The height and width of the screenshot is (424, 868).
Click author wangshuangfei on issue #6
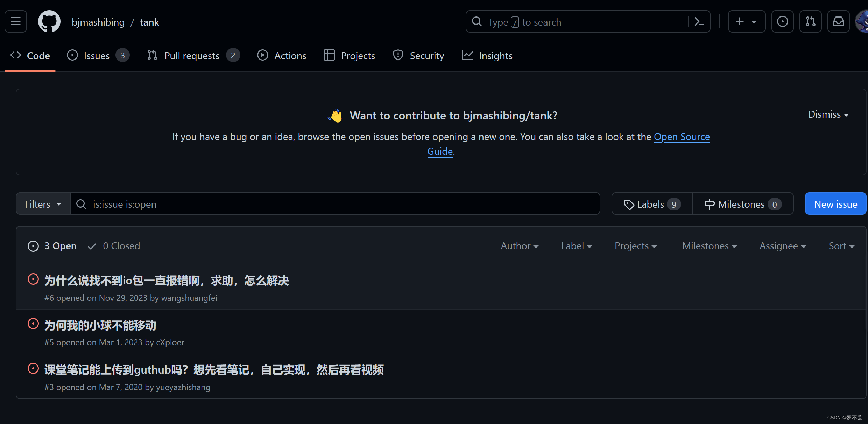(189, 298)
